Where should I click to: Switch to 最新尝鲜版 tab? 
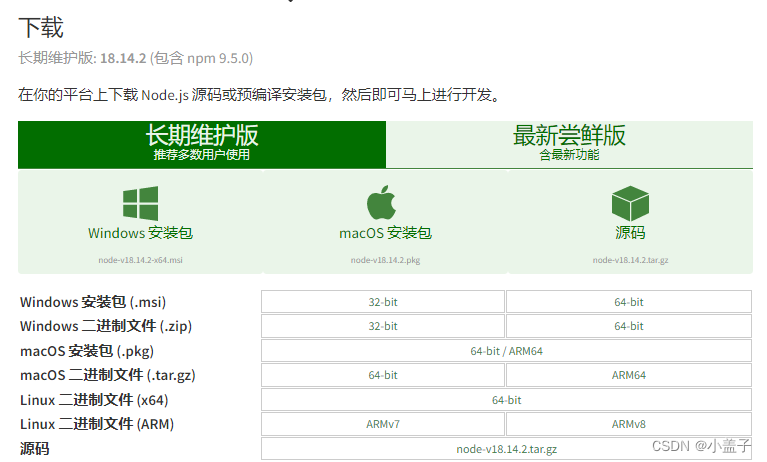[569, 144]
